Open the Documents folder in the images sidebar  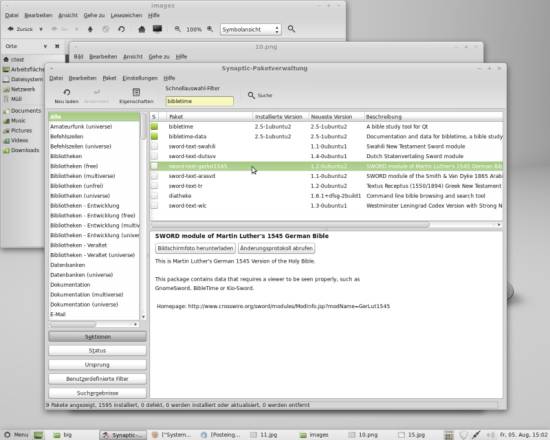pyautogui.click(x=22, y=111)
